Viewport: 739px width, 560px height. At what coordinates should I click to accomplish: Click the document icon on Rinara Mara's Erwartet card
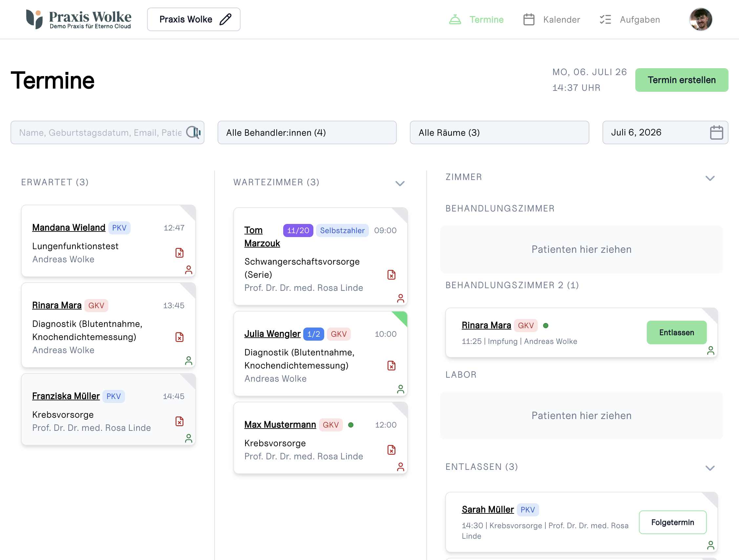(x=179, y=337)
